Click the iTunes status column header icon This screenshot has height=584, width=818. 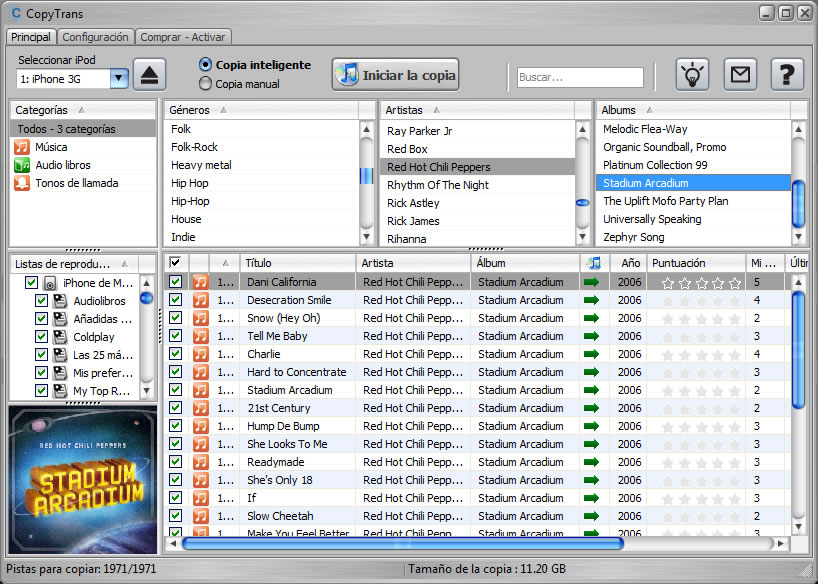(594, 263)
